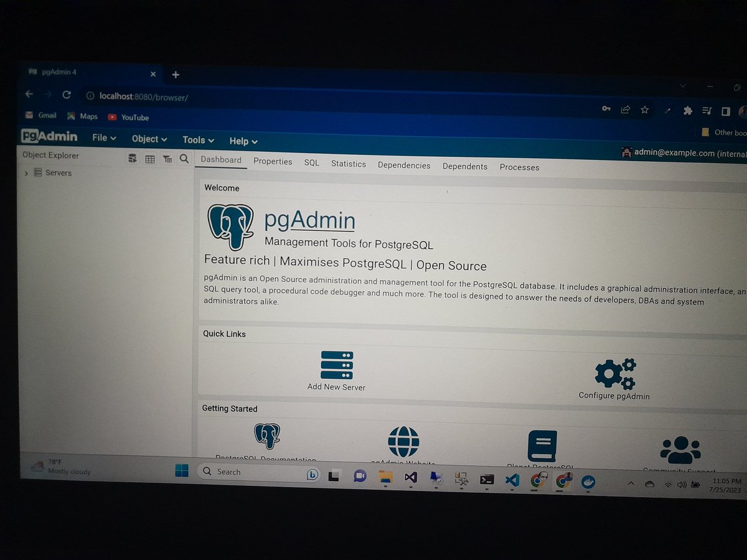Open the Bing chat icon in search box

[312, 475]
